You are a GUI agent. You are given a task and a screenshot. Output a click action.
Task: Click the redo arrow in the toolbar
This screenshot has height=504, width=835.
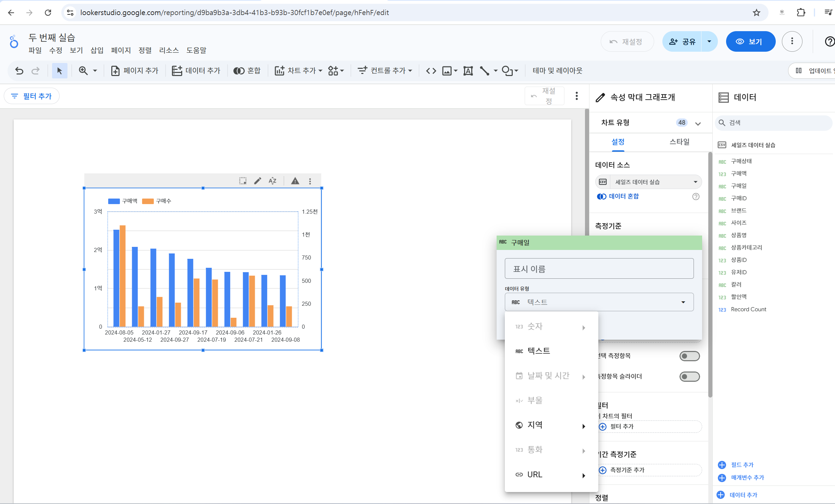coord(35,71)
